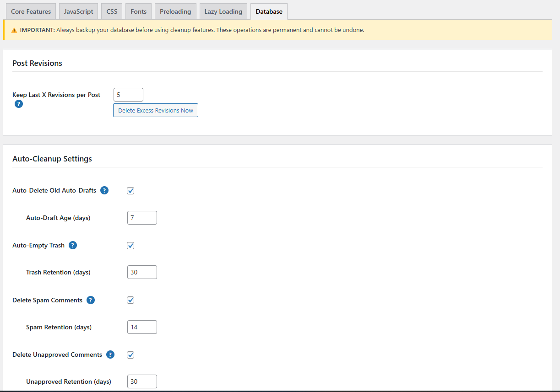Select the Auto-Draft Age days field
This screenshot has width=560, height=392.
[142, 217]
